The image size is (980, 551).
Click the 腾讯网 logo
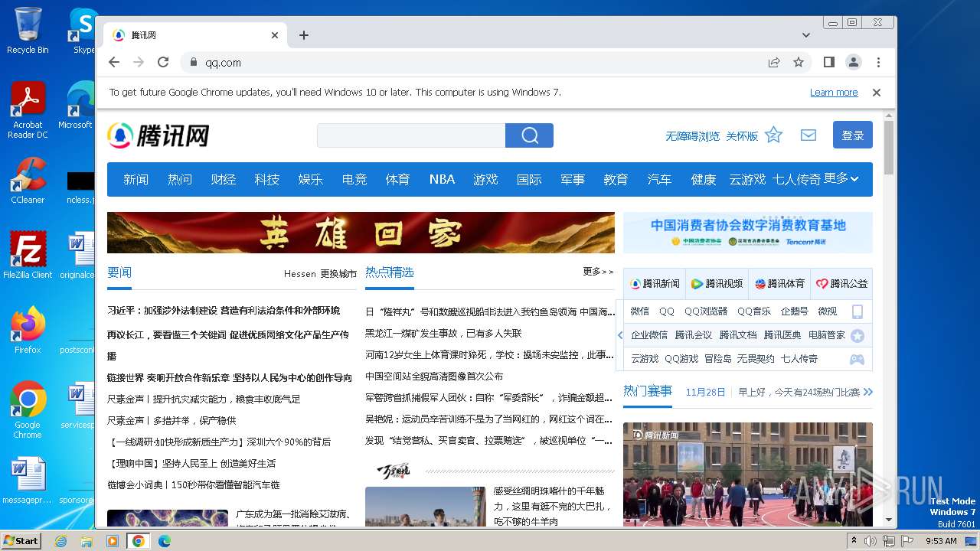[x=158, y=135]
